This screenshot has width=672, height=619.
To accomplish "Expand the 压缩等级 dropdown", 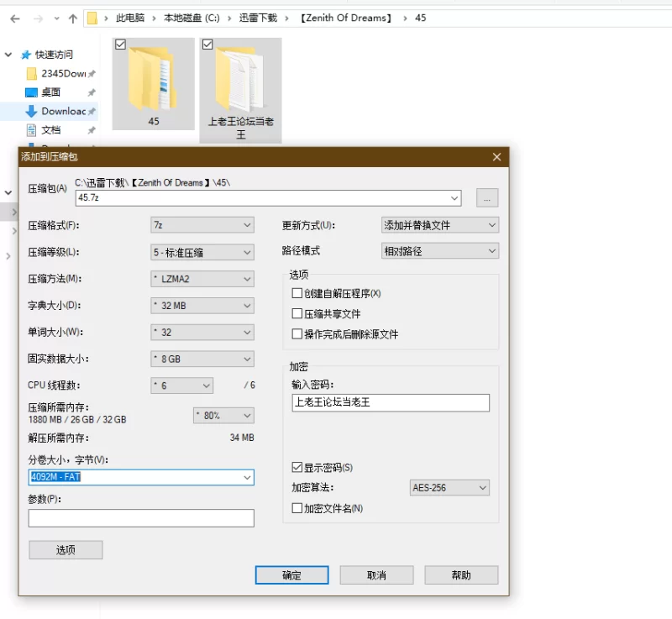I will click(202, 252).
